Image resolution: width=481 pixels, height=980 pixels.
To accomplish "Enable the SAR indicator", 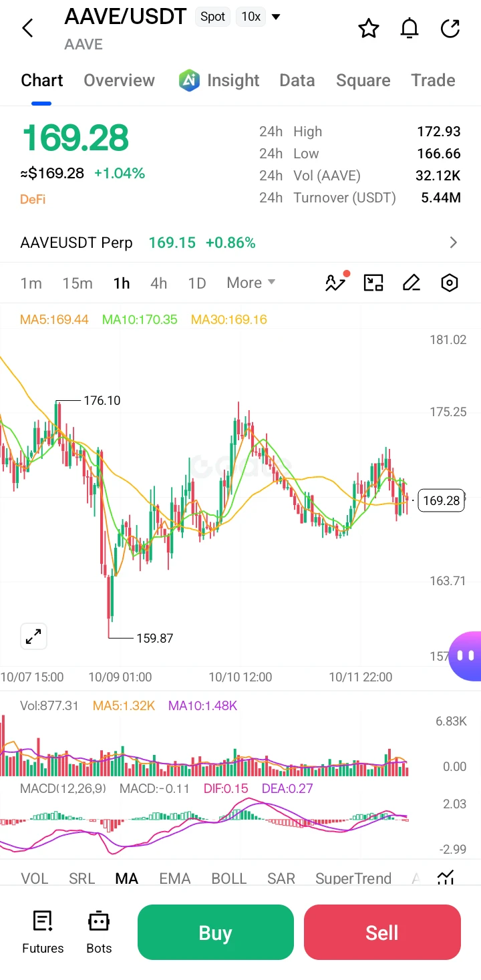I will (x=281, y=878).
